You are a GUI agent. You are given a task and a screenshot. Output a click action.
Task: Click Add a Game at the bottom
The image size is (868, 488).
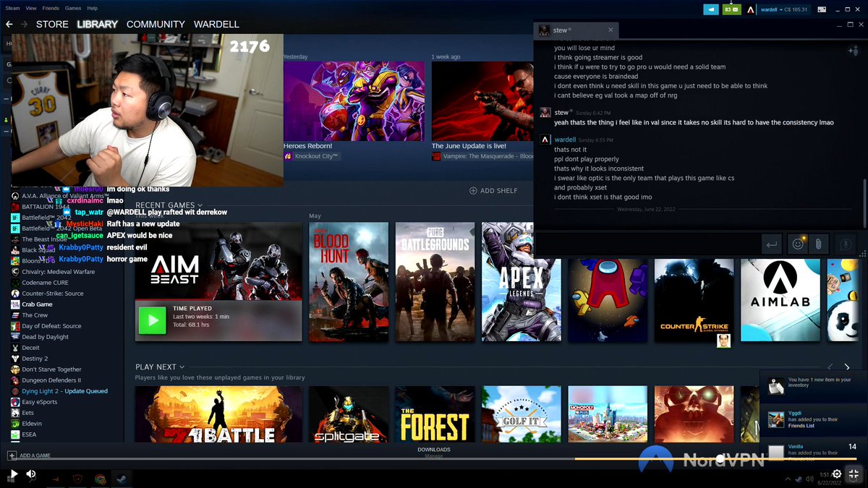29,455
